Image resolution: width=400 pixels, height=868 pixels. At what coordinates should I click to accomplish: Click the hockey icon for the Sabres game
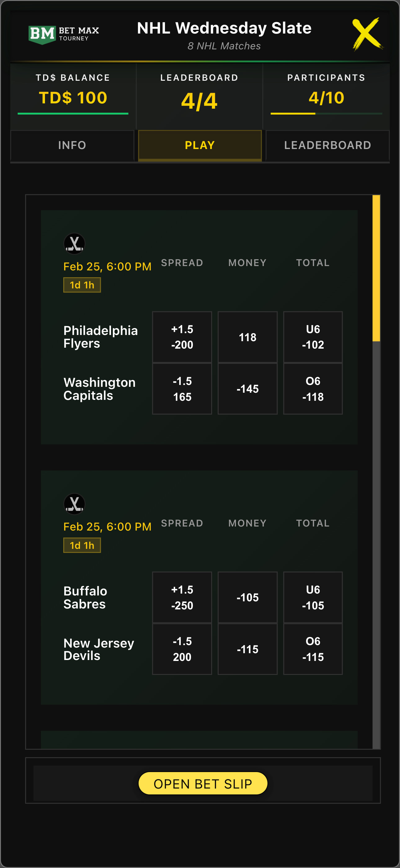coord(75,504)
